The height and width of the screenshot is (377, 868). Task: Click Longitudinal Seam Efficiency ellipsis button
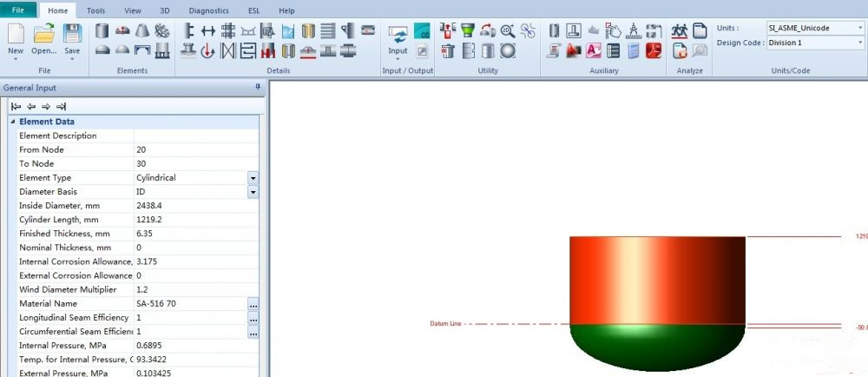(253, 318)
